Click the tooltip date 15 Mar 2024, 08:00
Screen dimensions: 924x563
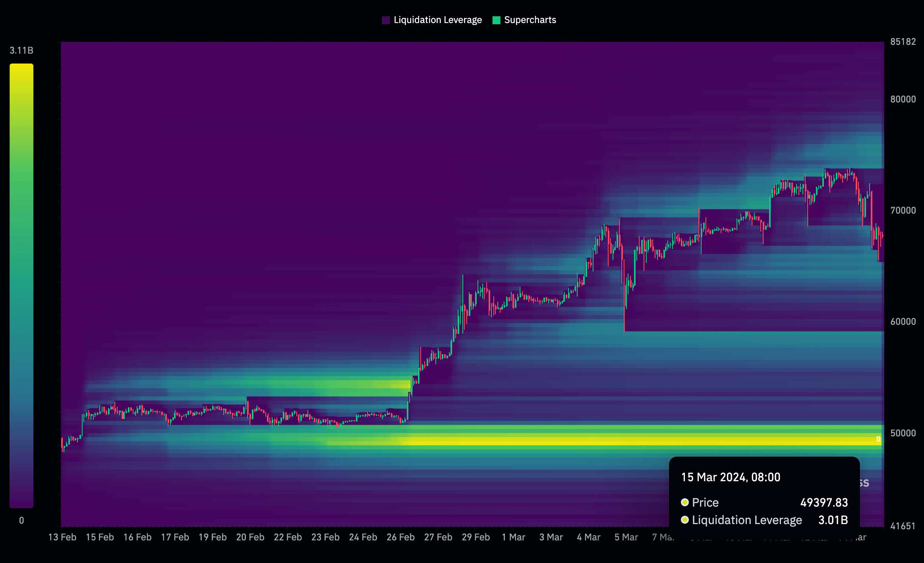(x=731, y=477)
